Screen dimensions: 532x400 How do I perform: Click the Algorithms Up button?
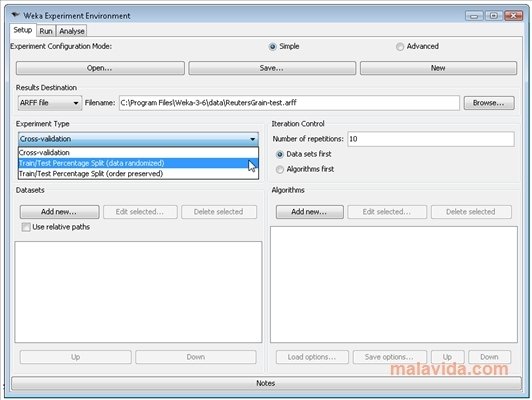point(448,357)
